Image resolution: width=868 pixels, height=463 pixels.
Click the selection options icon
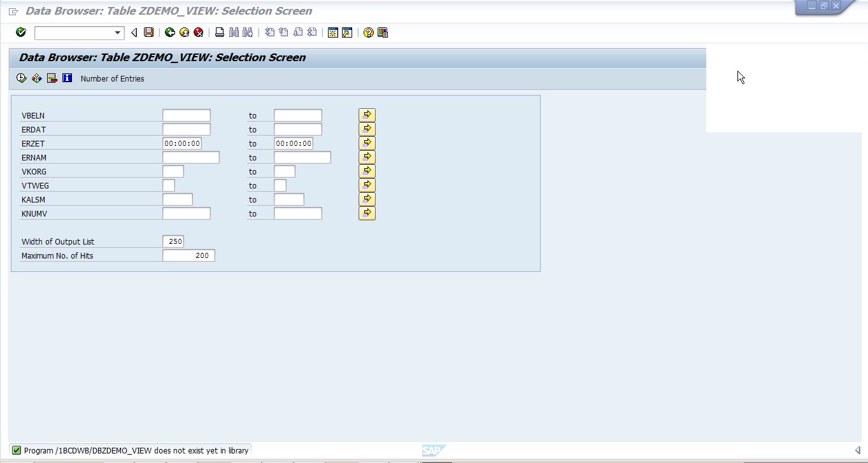click(50, 78)
